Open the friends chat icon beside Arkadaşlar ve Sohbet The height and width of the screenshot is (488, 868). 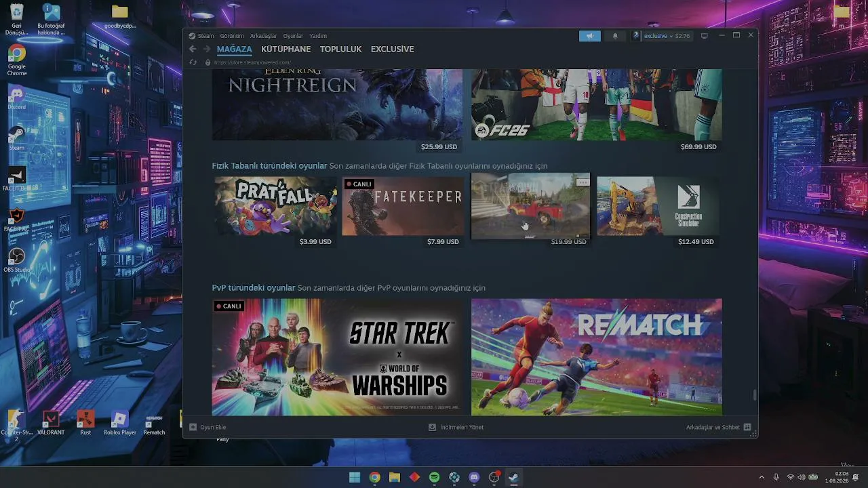747,427
